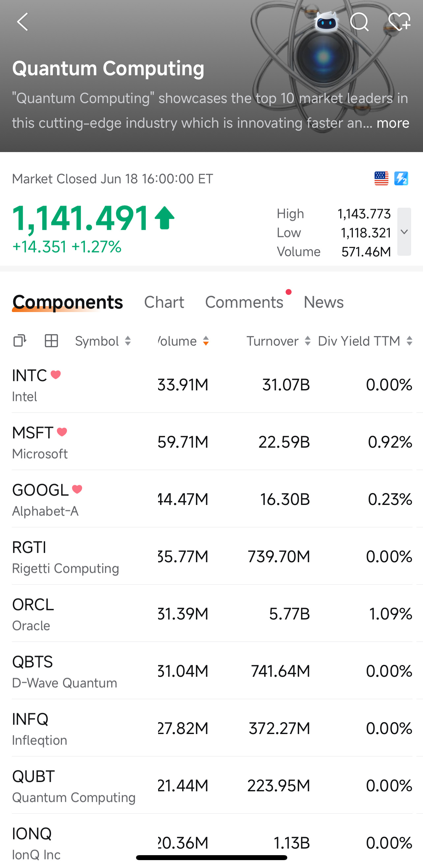
Task: Open search with magnifier icon
Action: [360, 22]
